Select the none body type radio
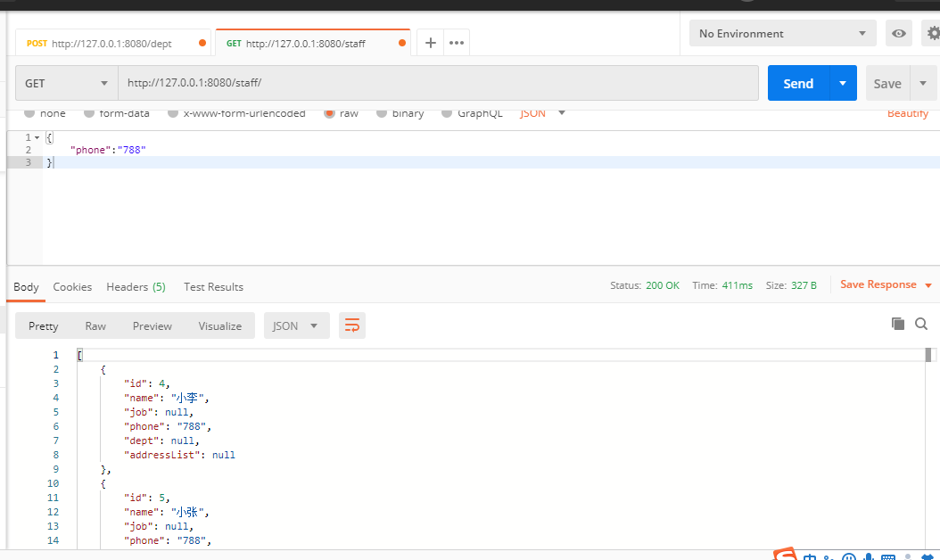 tap(29, 113)
